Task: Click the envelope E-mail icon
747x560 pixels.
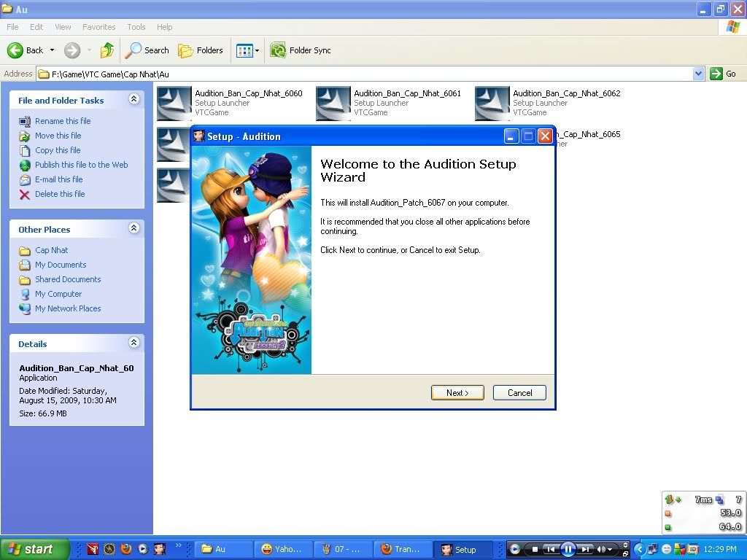Action: click(x=25, y=180)
